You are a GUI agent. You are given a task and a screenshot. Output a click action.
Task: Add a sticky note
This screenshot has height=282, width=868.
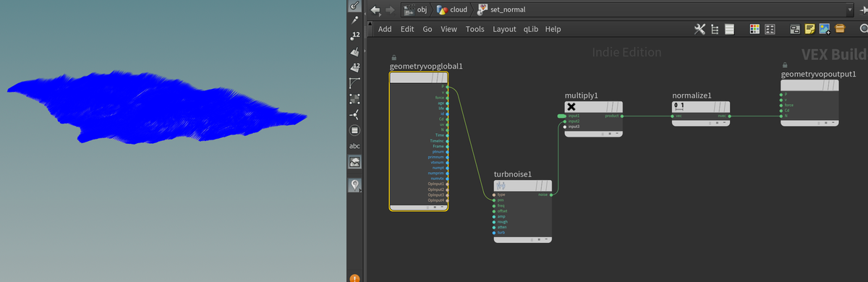(x=810, y=29)
